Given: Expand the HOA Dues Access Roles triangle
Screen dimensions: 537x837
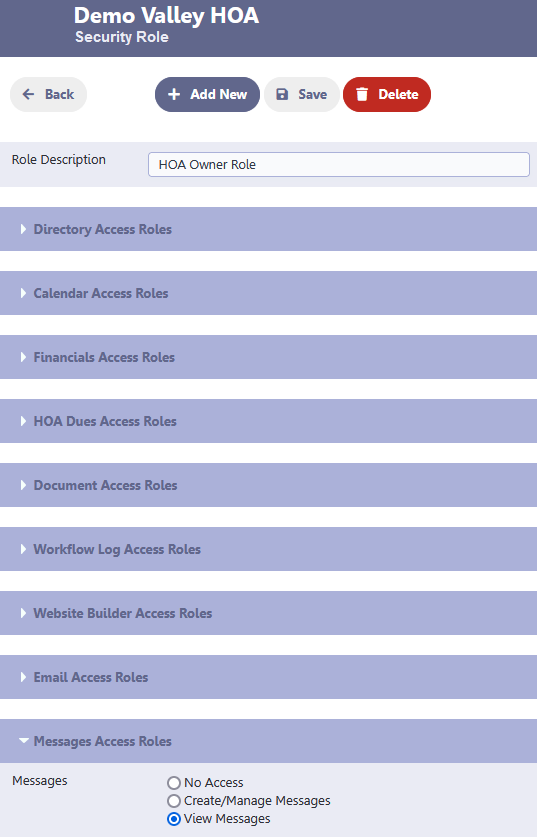Looking at the screenshot, I should point(23,421).
